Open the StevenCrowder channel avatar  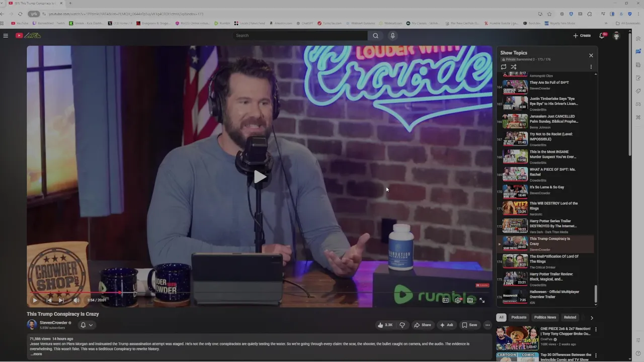click(32, 325)
